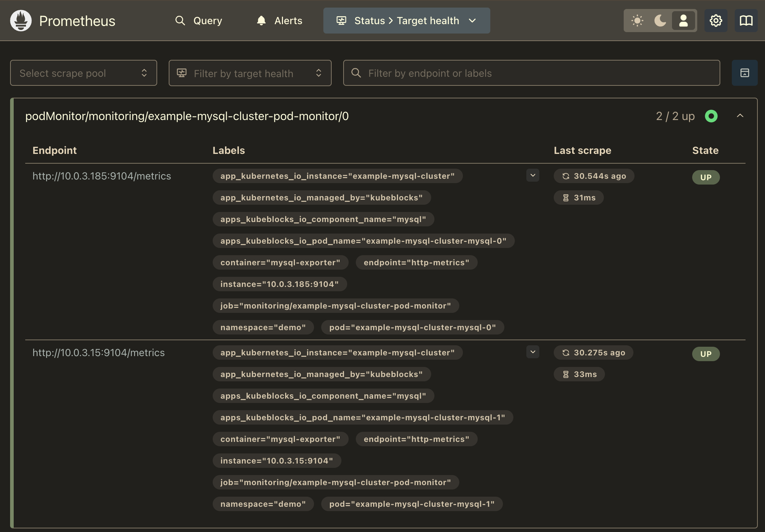Viewport: 765px width, 532px height.
Task: Click the Prometheus title text
Action: [x=77, y=21]
